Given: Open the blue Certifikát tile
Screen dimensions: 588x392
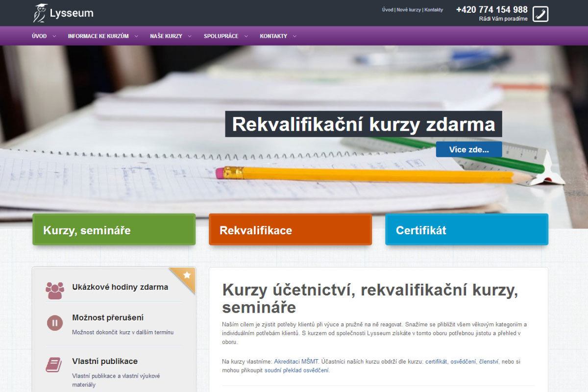Looking at the screenshot, I should (x=467, y=229).
